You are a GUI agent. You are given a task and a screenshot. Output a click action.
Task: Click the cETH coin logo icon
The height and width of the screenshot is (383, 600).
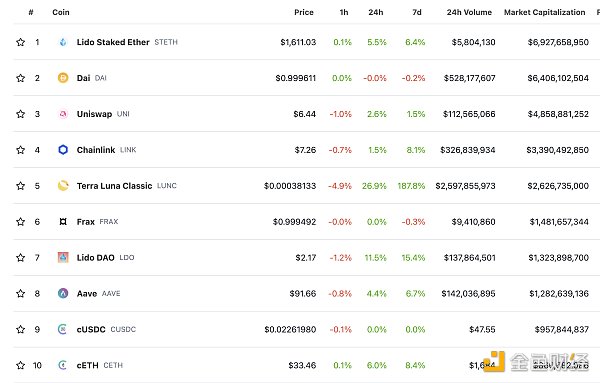tap(63, 365)
